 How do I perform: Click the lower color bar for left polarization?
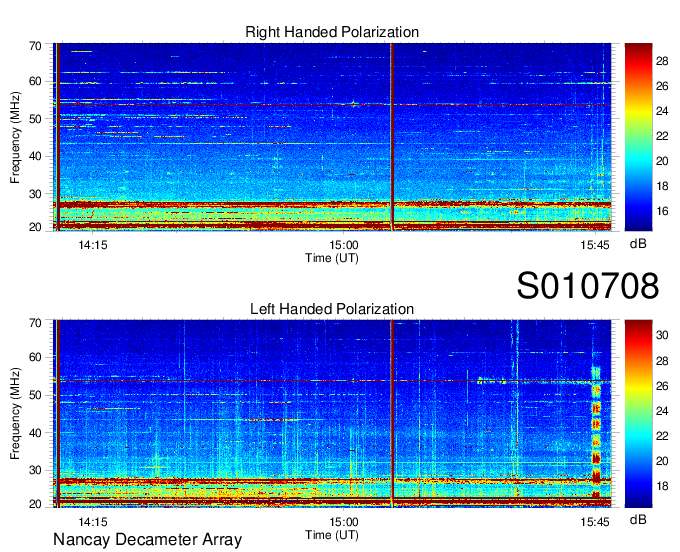(x=638, y=414)
